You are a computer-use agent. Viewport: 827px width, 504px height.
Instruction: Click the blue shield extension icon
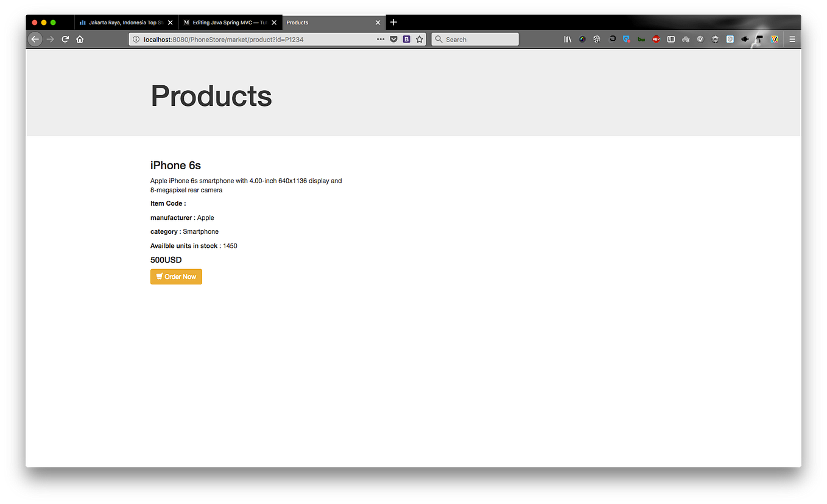pos(730,39)
